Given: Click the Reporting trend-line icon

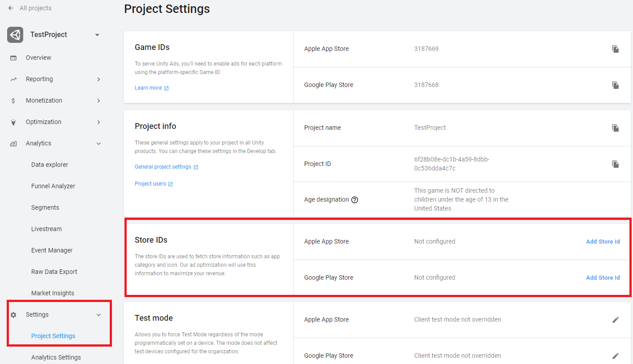Looking at the screenshot, I should (13, 79).
